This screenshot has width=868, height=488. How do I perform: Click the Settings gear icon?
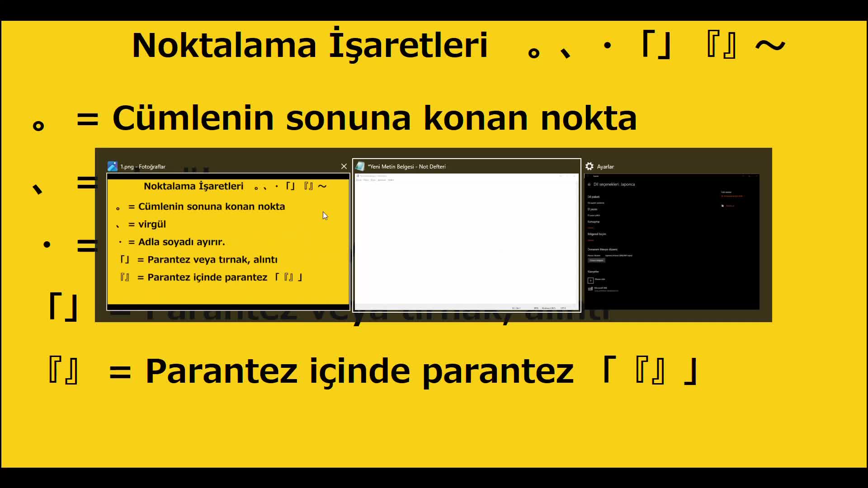[x=590, y=166]
